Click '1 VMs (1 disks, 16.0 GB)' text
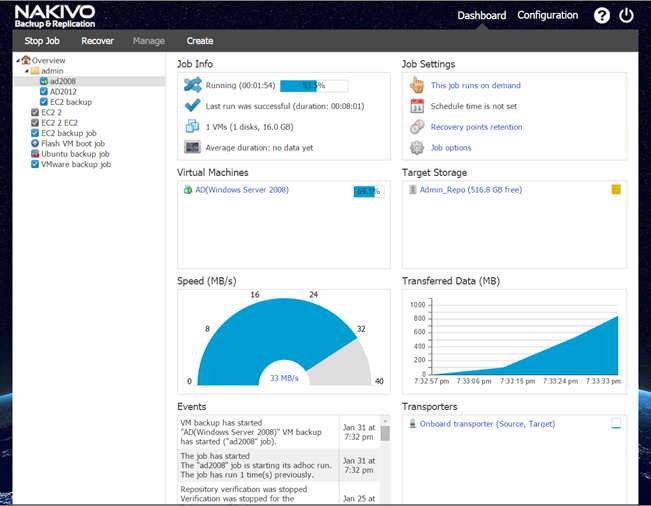Viewport: 651px width, 506px height. click(250, 127)
